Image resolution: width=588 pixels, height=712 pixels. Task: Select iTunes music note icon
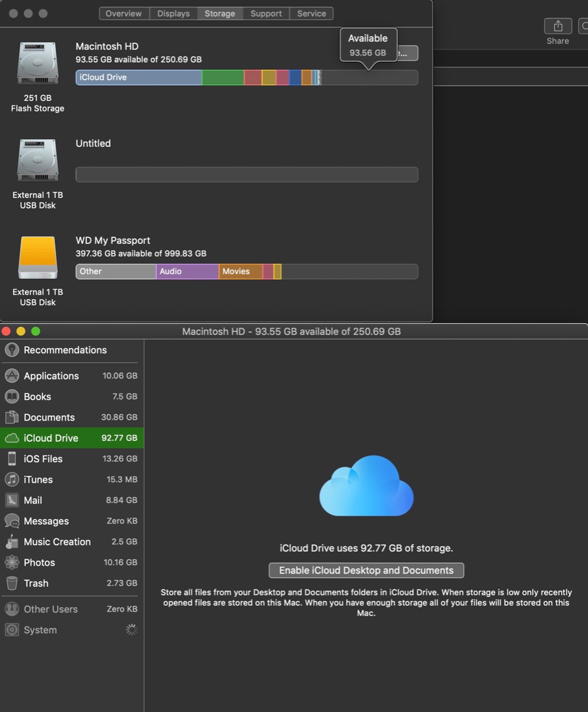pyautogui.click(x=12, y=479)
